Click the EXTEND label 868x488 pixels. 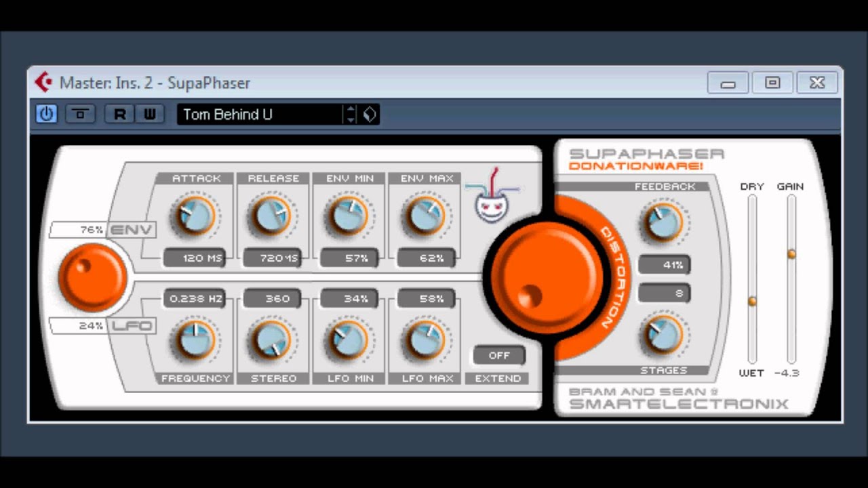coord(498,378)
